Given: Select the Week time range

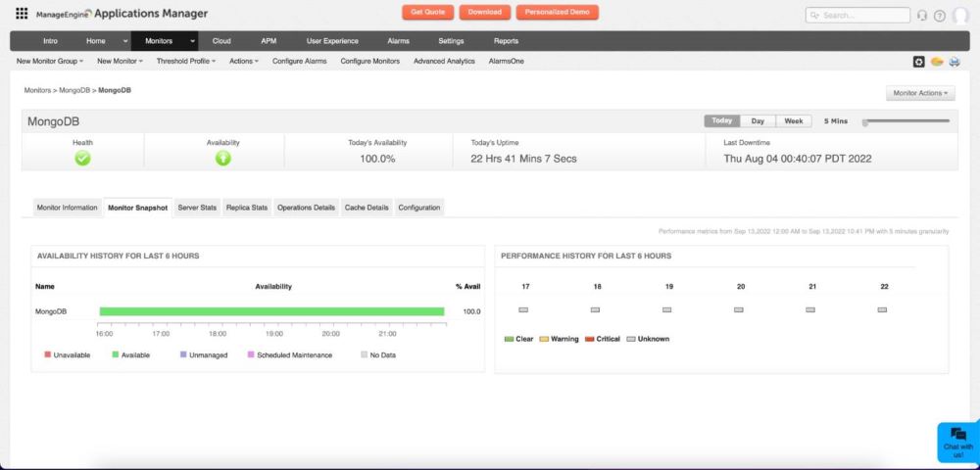Looking at the screenshot, I should (x=794, y=121).
